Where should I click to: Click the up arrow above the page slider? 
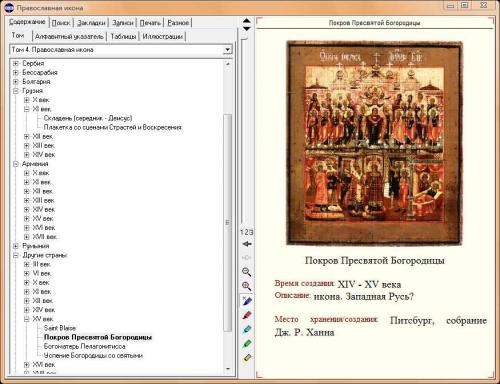[247, 21]
